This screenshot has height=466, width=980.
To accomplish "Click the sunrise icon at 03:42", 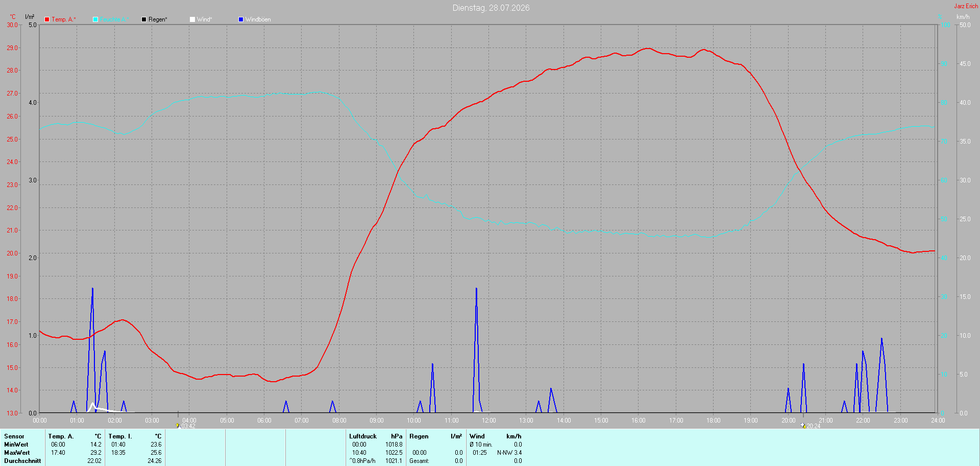I will point(178,426).
